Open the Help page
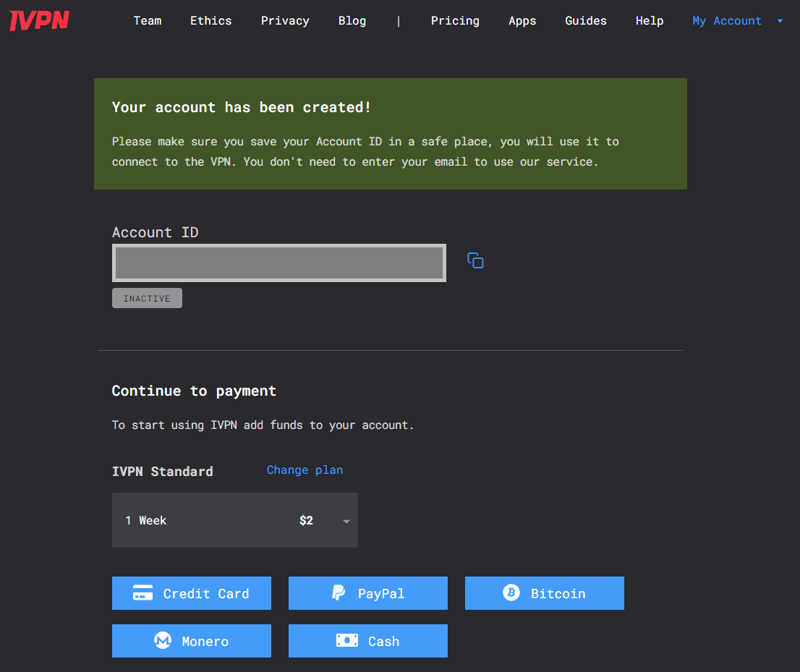Image resolution: width=800 pixels, height=672 pixels. click(650, 21)
